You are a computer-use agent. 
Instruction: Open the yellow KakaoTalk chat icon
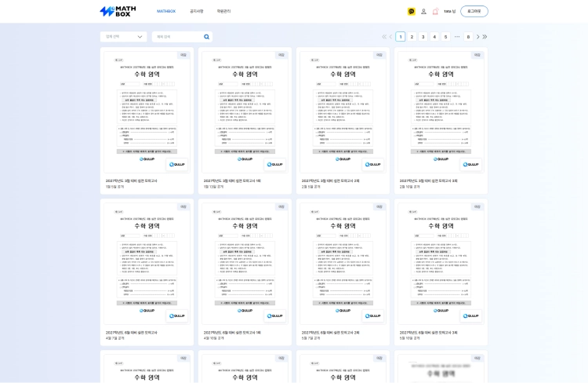pos(412,12)
